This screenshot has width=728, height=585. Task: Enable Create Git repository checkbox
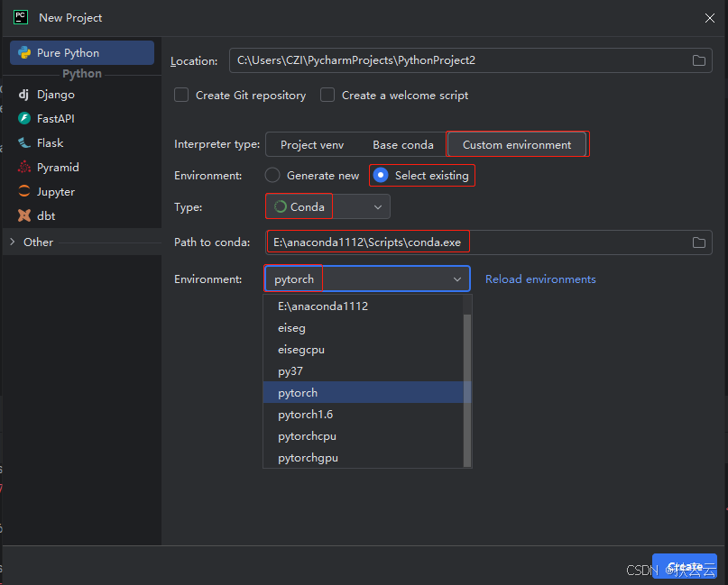point(181,96)
